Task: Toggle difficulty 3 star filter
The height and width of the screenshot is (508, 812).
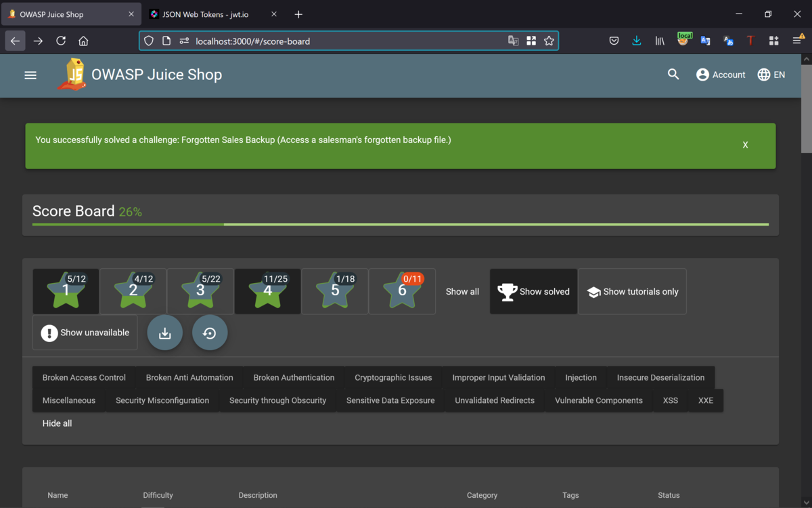Action: point(200,291)
